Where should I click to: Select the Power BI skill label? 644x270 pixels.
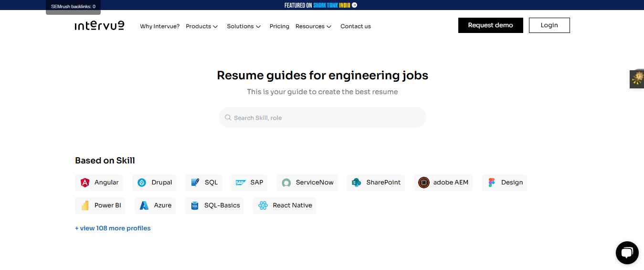[107, 205]
